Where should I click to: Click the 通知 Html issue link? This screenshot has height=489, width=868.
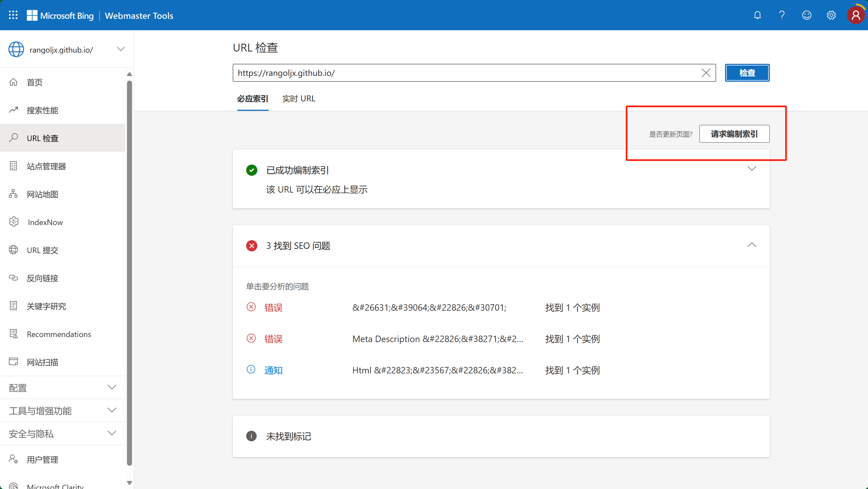pyautogui.click(x=273, y=370)
